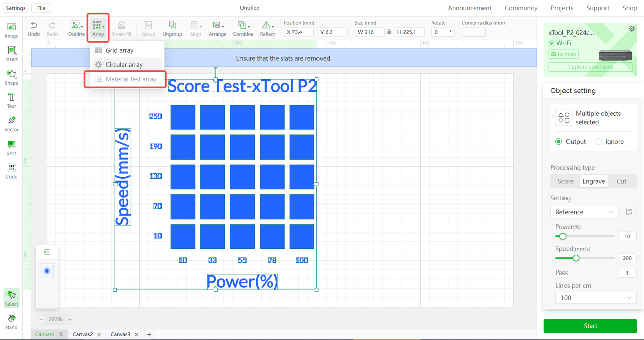This screenshot has height=340, width=644.
Task: Zoom out with the minus button
Action: (42, 319)
